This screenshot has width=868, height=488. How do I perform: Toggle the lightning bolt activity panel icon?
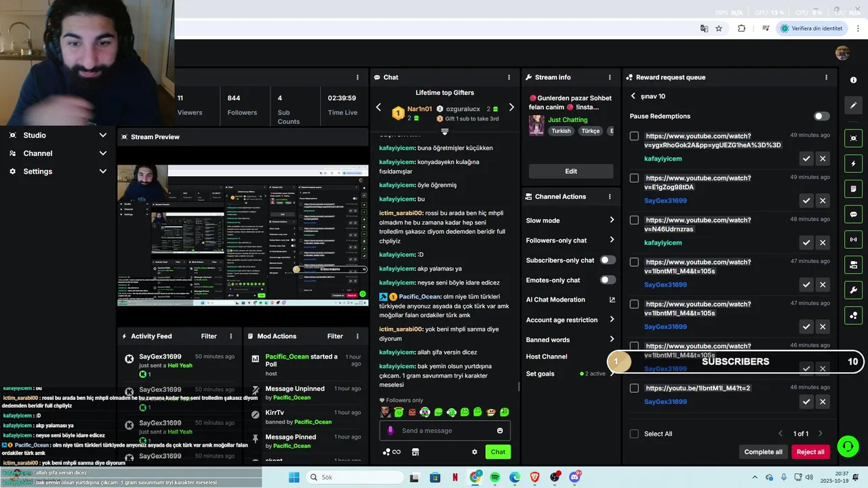point(853,163)
